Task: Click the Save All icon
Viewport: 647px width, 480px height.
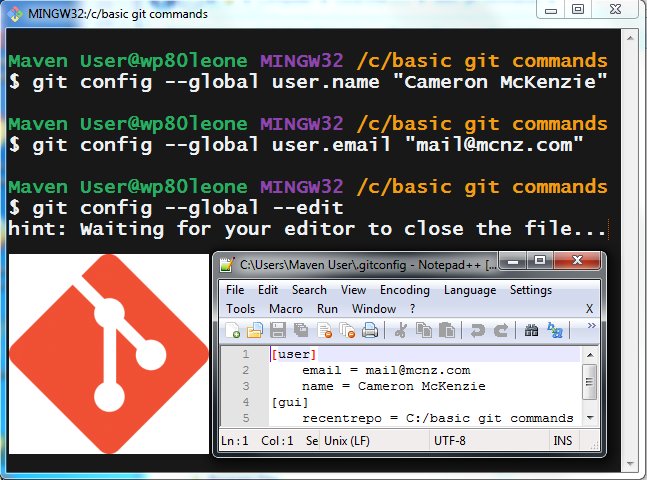Action: [x=301, y=331]
